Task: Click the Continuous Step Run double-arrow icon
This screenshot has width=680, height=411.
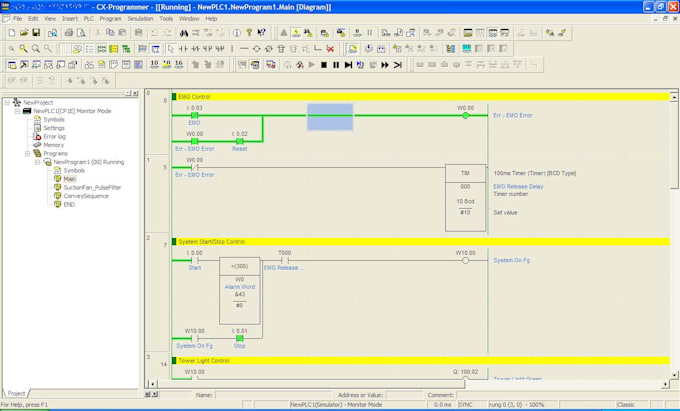Action: coord(385,65)
